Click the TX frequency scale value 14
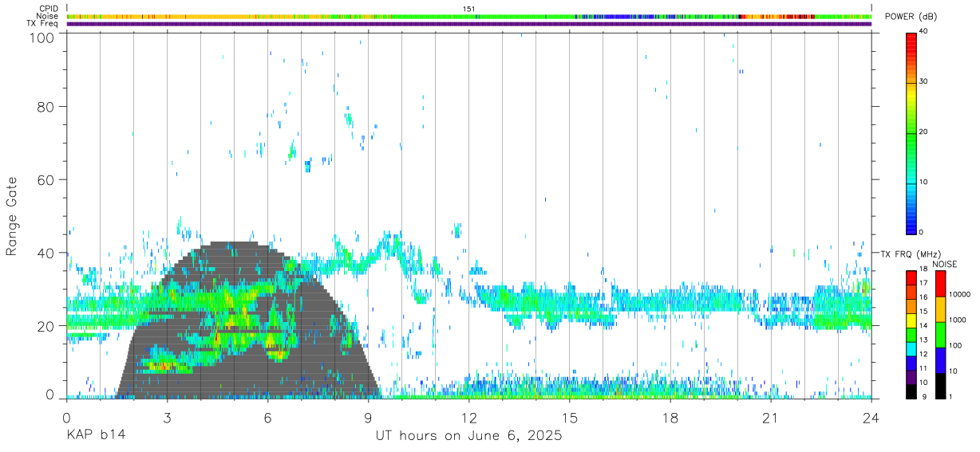The height and width of the screenshot is (452, 980). pos(923,325)
